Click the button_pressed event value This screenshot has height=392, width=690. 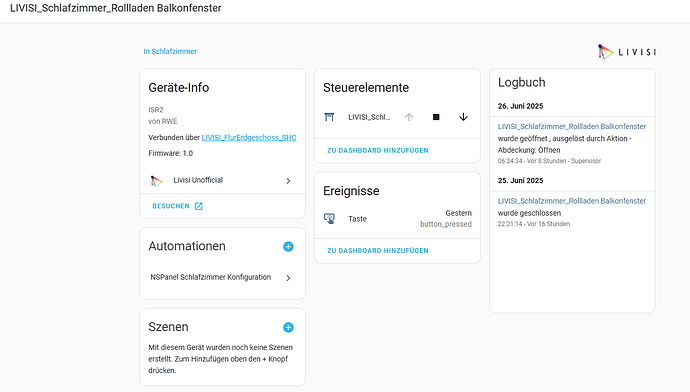tap(446, 224)
